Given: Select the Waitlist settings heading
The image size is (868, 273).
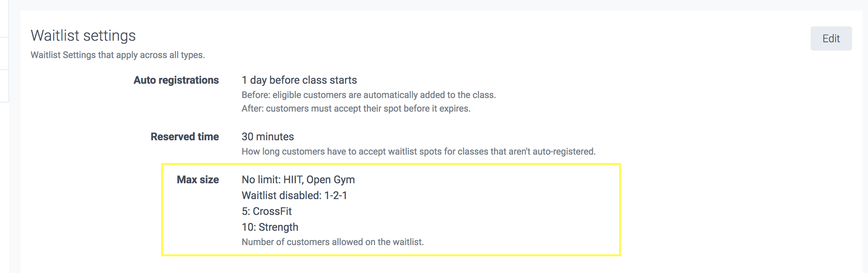Looking at the screenshot, I should click(83, 36).
